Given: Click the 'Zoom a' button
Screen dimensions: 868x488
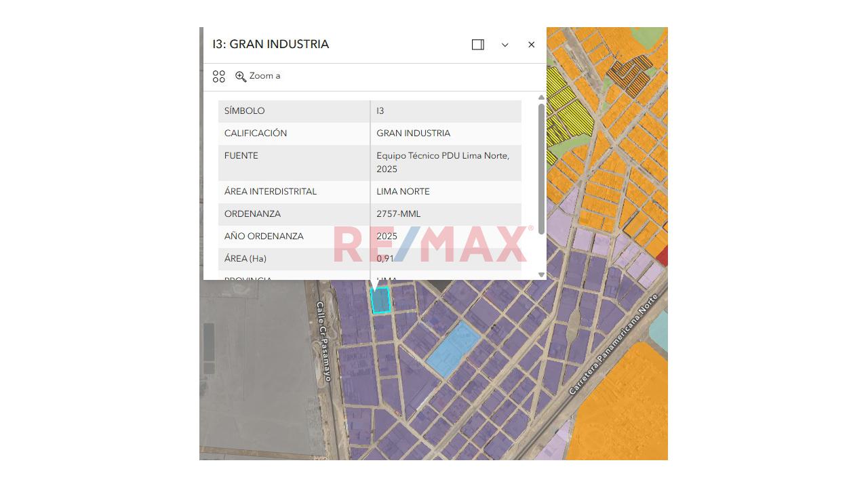Looking at the screenshot, I should pos(258,76).
